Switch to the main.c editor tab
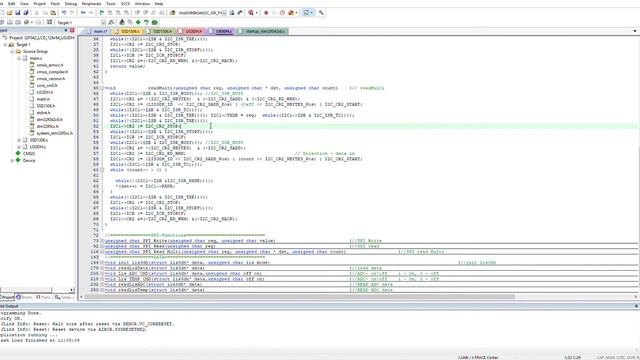This screenshot has height=360, width=640. 98,31
